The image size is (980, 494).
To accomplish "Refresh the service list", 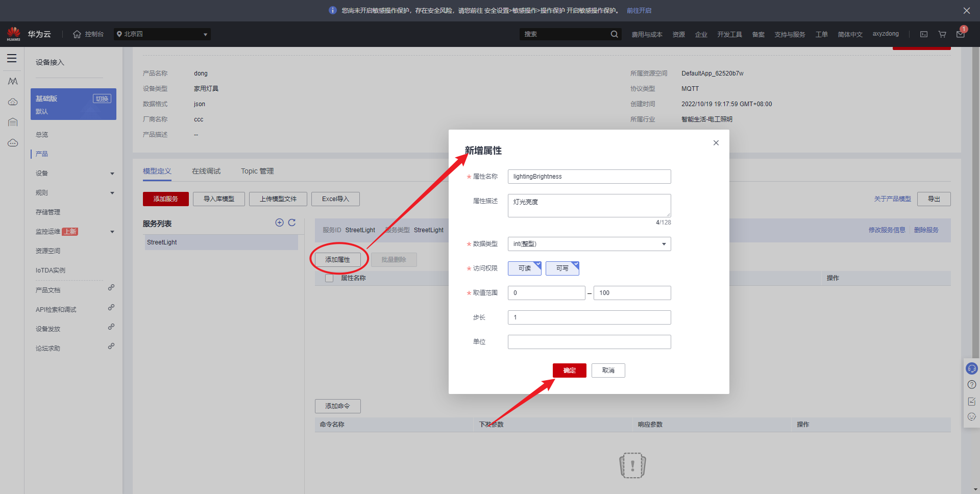I will (292, 223).
